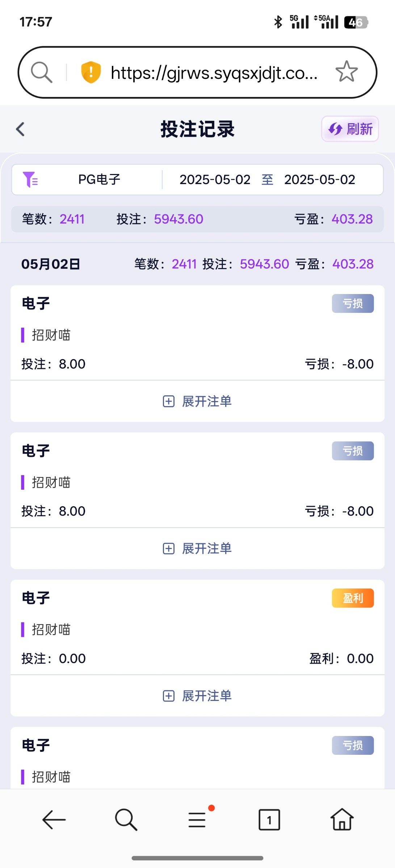Click the yellow security warning shield

(x=91, y=72)
